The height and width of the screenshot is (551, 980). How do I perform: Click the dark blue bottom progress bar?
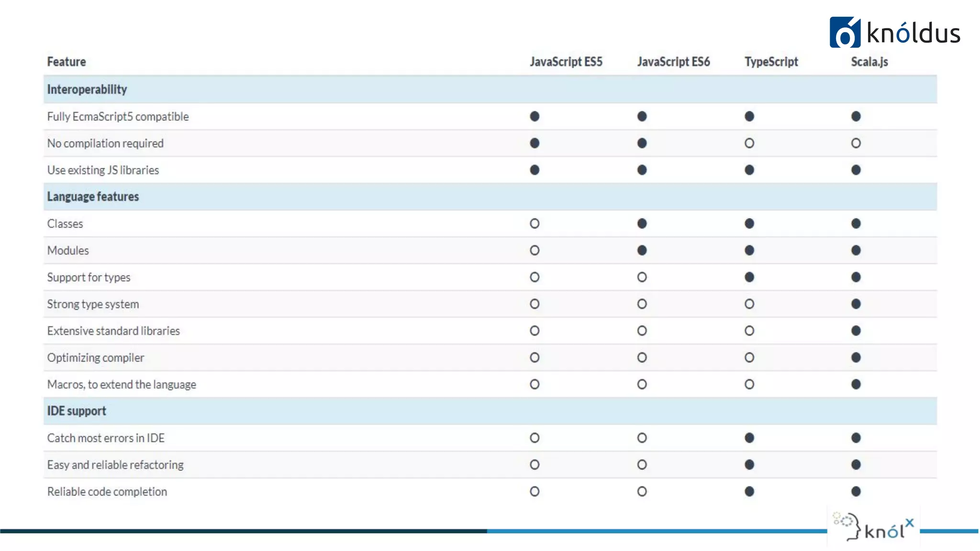coord(243,531)
